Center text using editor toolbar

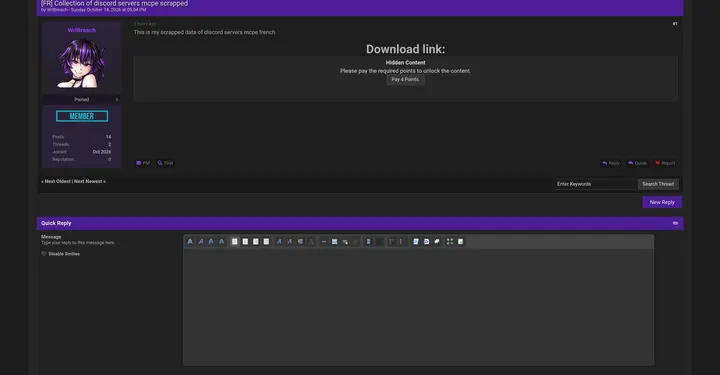[x=245, y=241]
